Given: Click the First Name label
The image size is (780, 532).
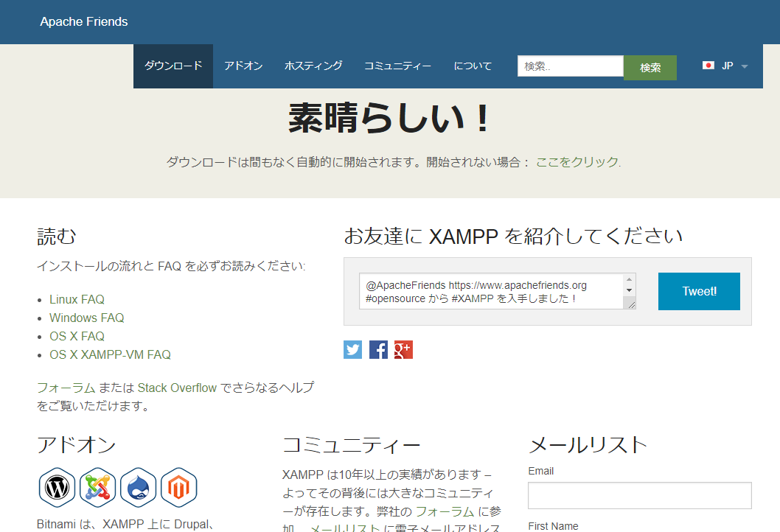Looking at the screenshot, I should (553, 526).
